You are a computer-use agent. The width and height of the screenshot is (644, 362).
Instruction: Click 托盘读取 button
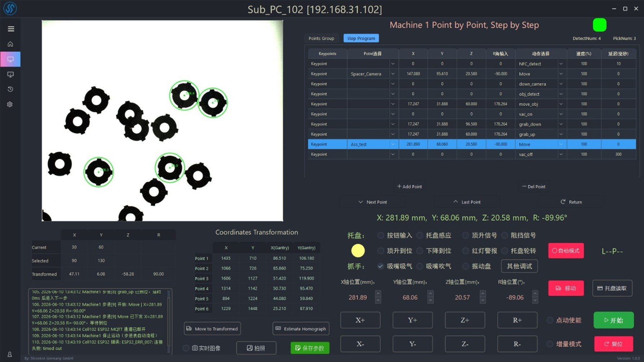(x=612, y=288)
